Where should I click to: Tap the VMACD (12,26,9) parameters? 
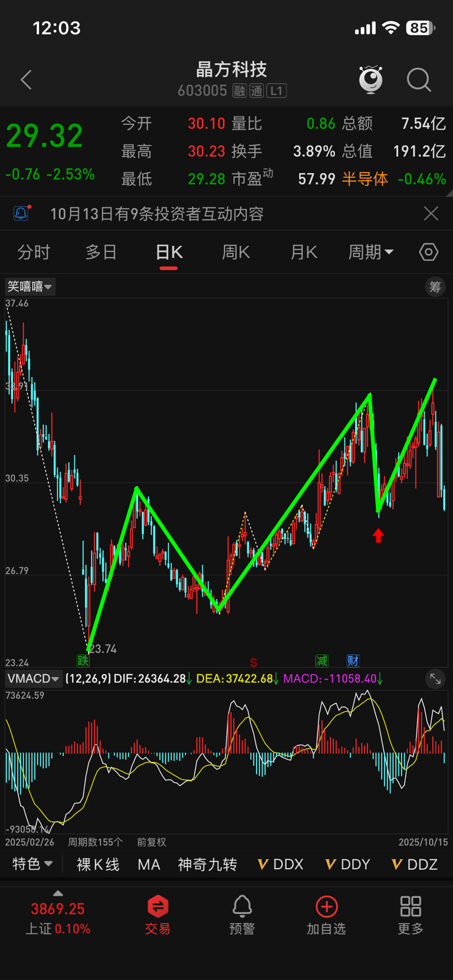pyautogui.click(x=88, y=679)
